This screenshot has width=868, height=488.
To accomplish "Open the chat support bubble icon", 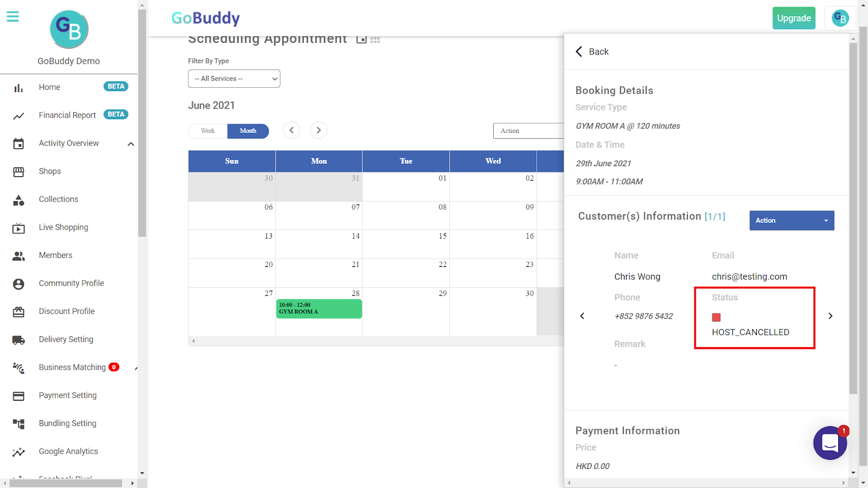I will (830, 443).
